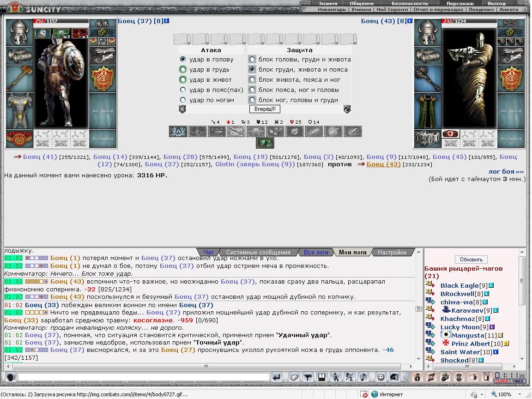Screen dimensions: 532x399
Task: Click the red belt slot of left fighter
Action: (x=19, y=139)
